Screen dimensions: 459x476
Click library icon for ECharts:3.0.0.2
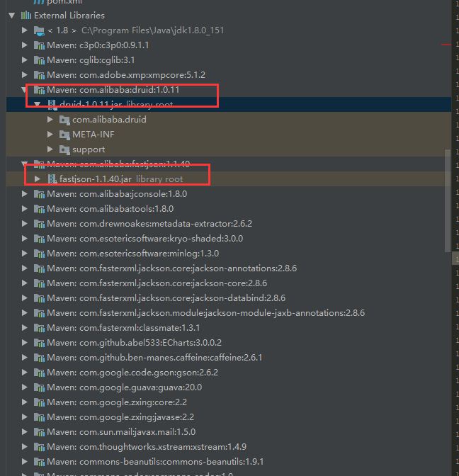pos(39,343)
